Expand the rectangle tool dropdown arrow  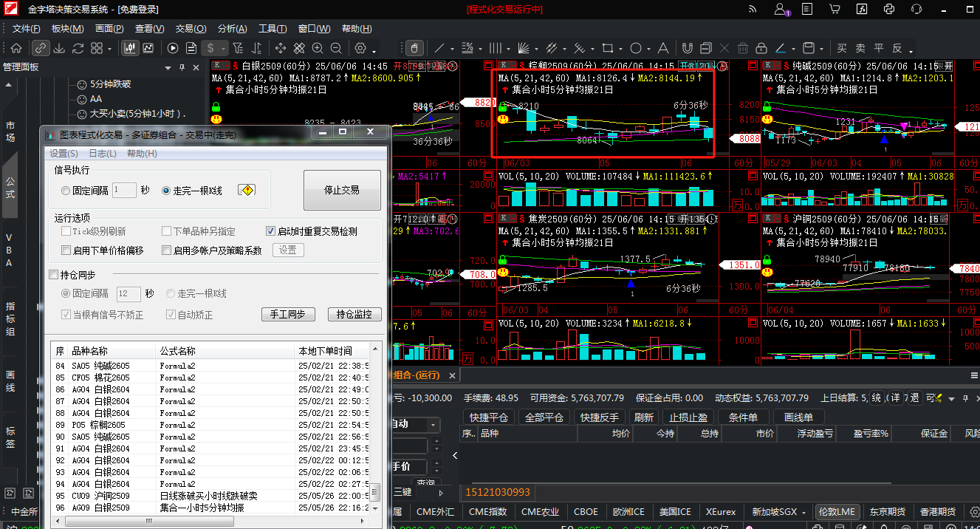tap(620, 50)
